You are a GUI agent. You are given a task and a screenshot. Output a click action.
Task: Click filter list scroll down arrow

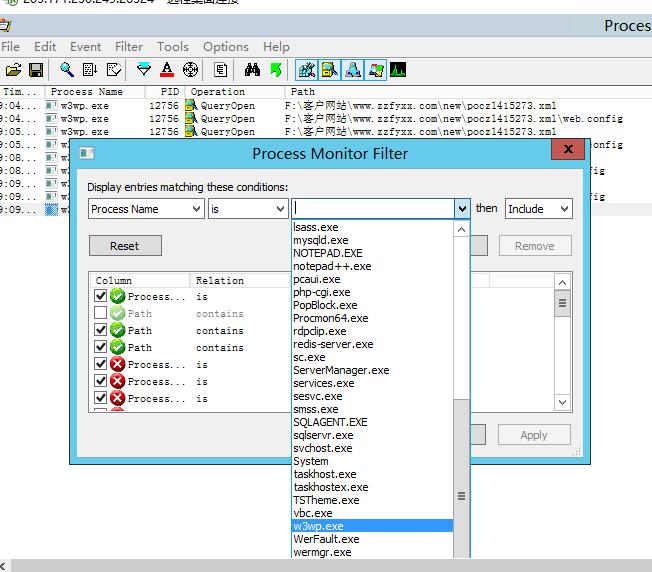562,402
